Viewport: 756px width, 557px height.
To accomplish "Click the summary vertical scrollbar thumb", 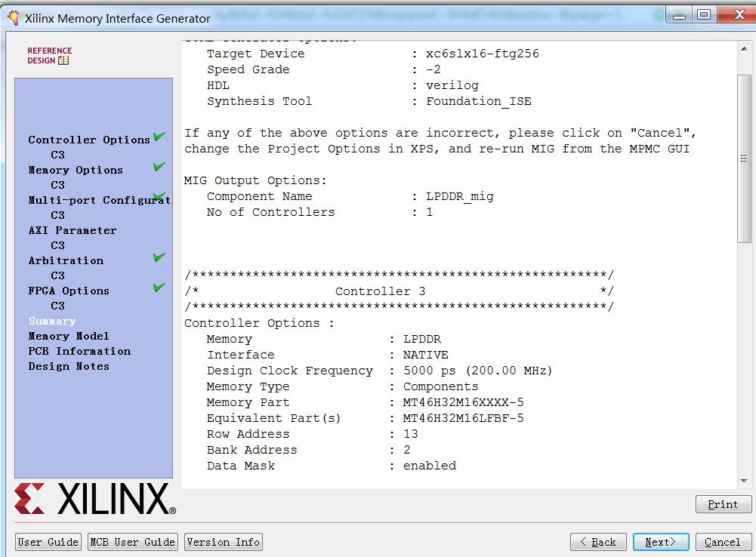I will [744, 158].
